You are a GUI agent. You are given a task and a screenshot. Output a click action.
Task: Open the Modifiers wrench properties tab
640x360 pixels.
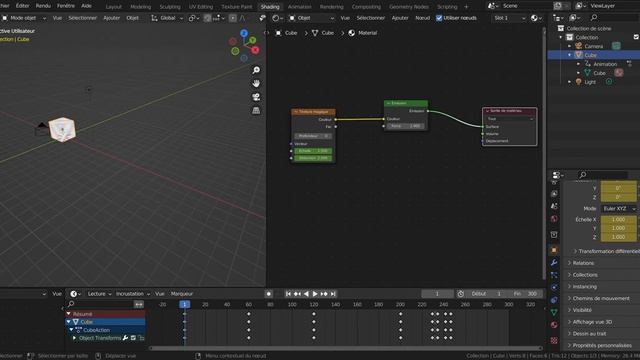click(554, 262)
